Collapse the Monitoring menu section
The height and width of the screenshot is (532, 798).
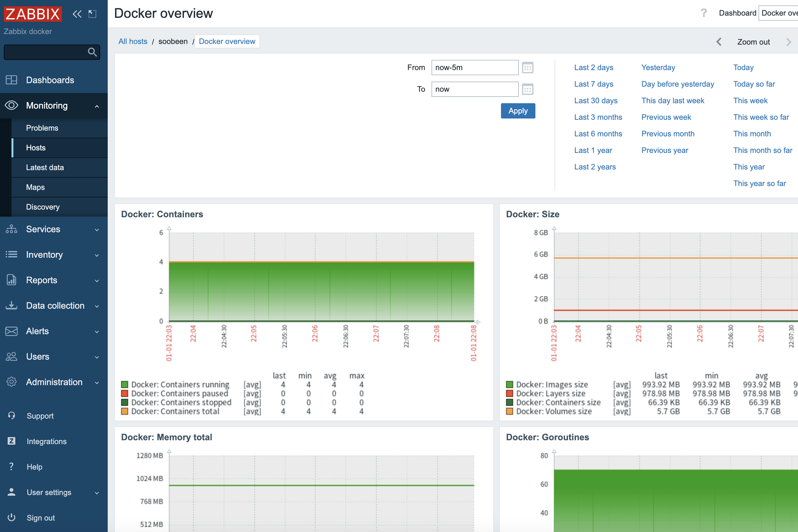click(97, 106)
